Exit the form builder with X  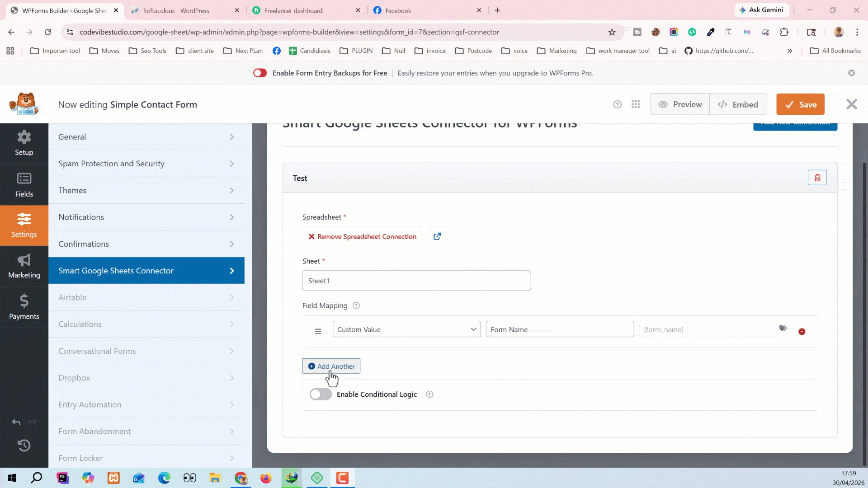coord(852,104)
